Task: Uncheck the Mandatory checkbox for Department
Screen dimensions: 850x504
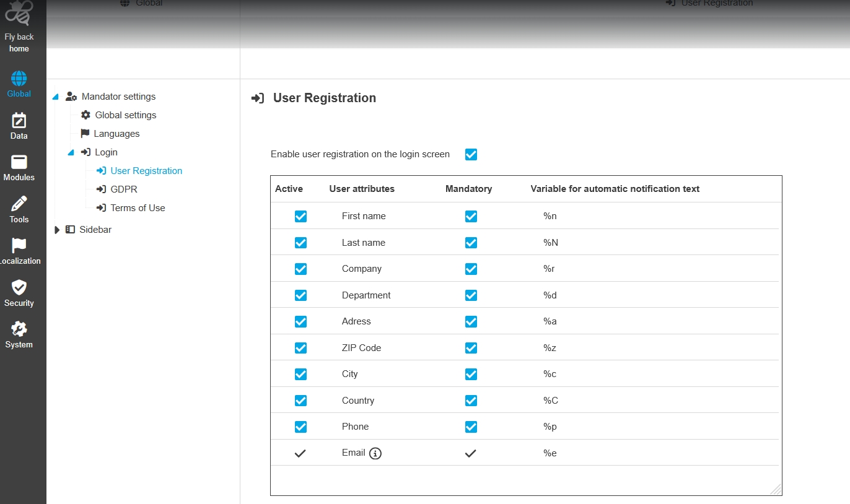Action: pos(471,295)
